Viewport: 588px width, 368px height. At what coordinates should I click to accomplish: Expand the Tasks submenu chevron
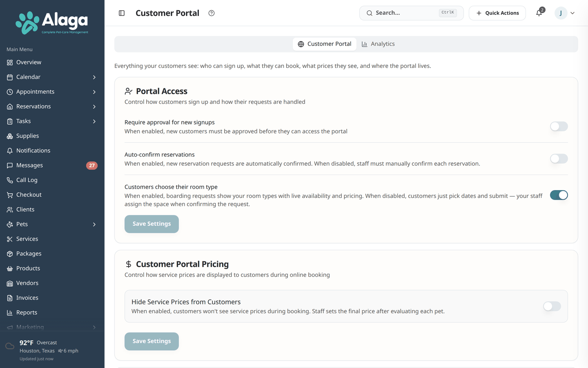pyautogui.click(x=94, y=121)
